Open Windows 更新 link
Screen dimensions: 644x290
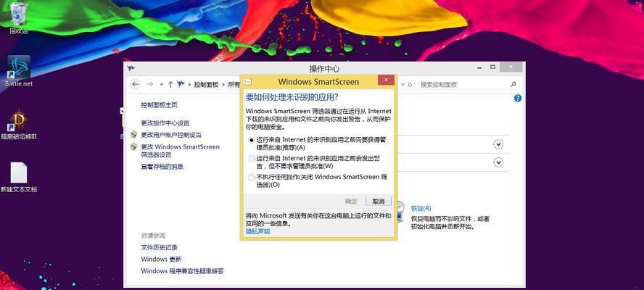(x=161, y=260)
